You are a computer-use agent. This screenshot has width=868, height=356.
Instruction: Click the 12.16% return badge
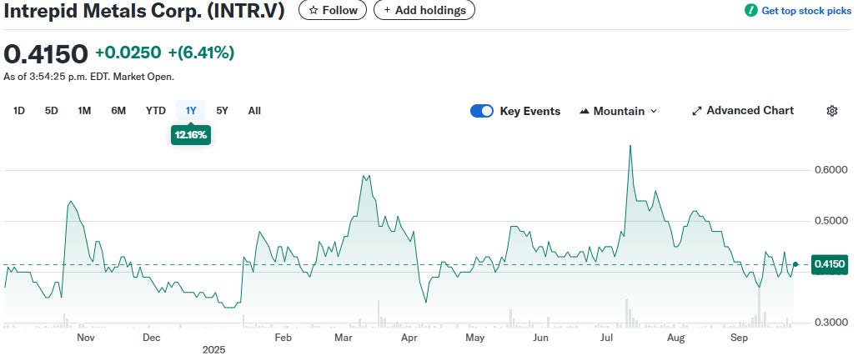[x=191, y=135]
